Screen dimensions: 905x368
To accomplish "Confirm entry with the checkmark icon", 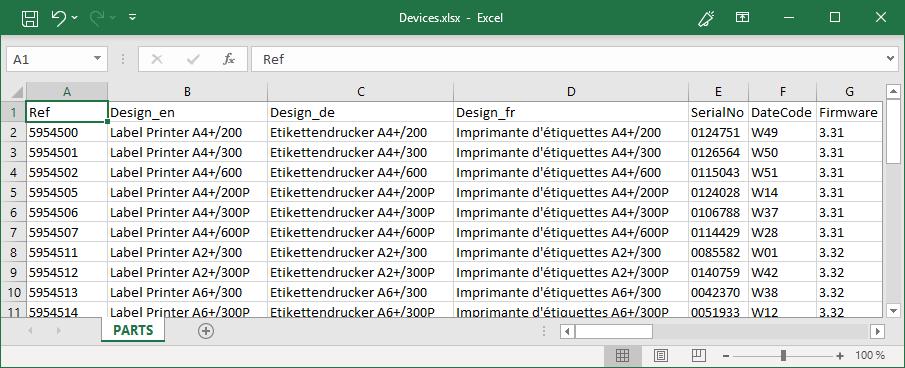I will (193, 59).
